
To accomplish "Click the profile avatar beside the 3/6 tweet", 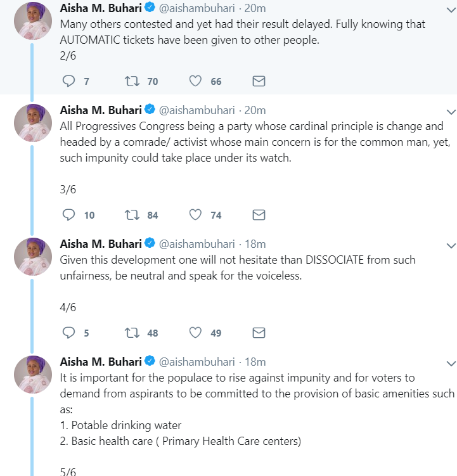I will coord(33,123).
